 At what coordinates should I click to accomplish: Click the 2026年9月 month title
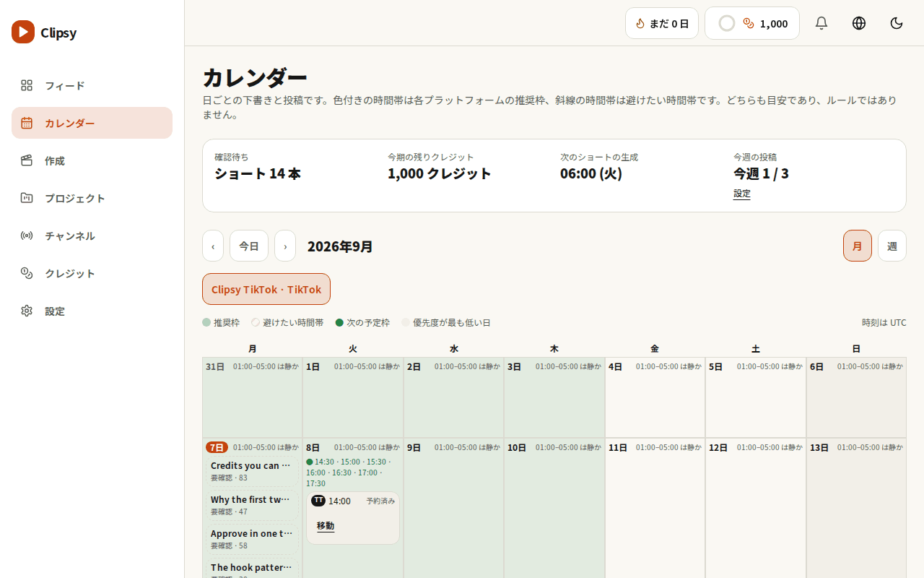pos(340,246)
